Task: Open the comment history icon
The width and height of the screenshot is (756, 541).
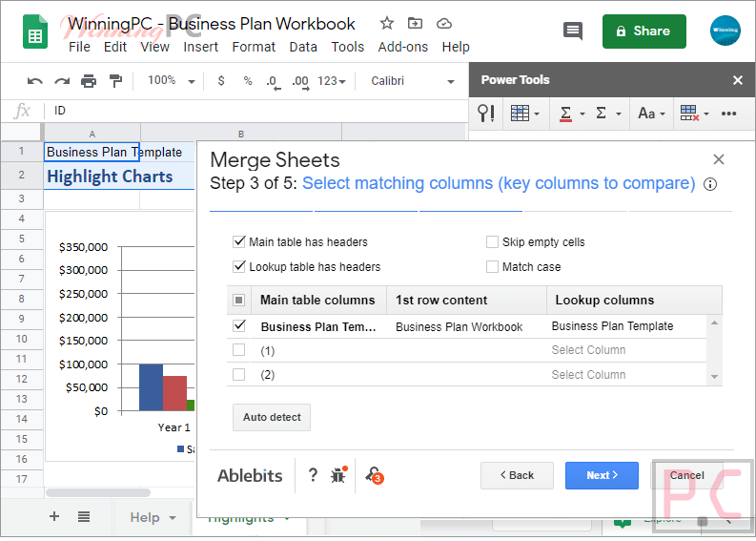Action: pos(573,31)
